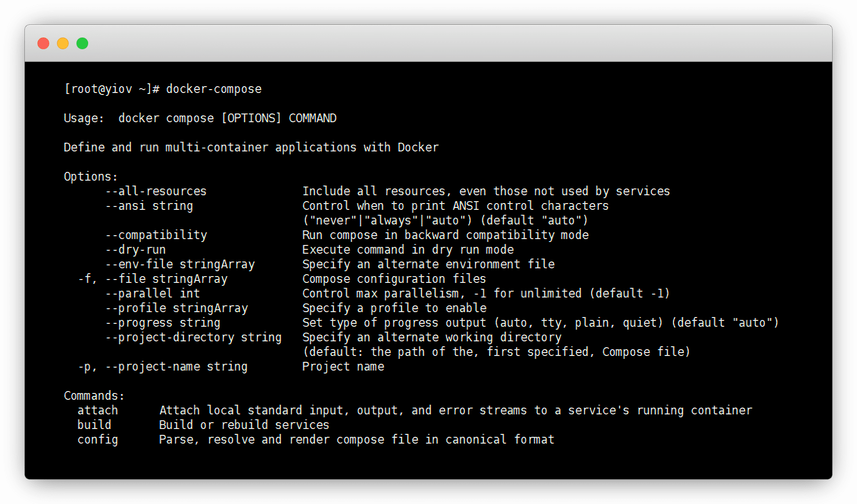Click the --ansi string option

[149, 206]
